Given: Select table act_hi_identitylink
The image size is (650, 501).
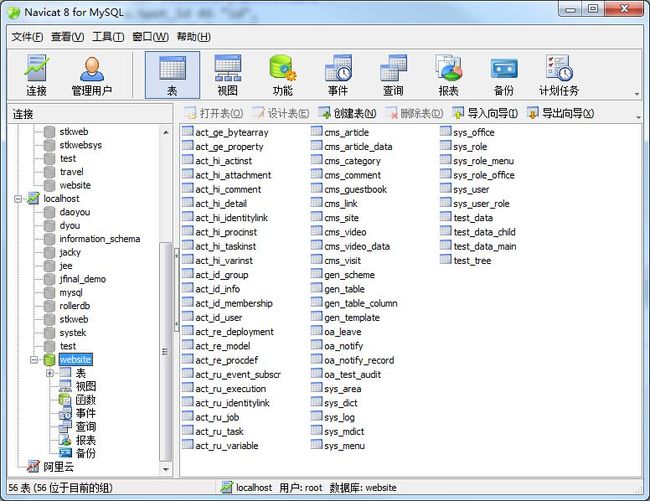Looking at the screenshot, I should point(231,218).
